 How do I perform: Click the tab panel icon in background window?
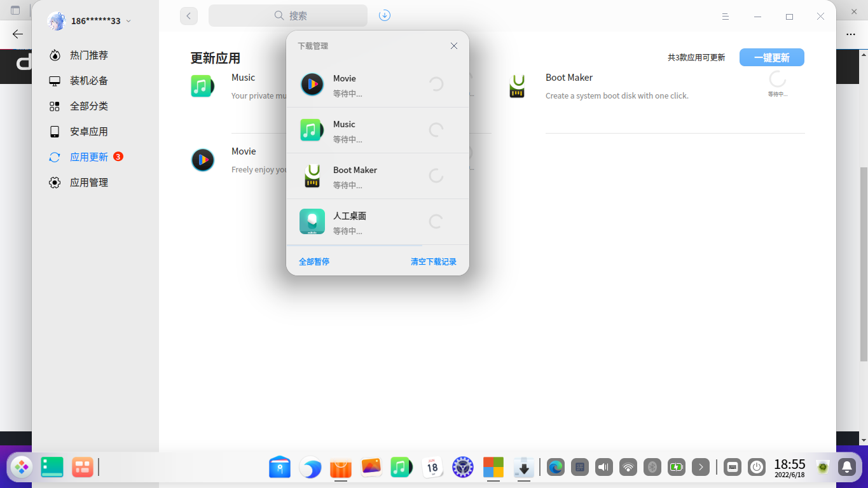pyautogui.click(x=16, y=10)
